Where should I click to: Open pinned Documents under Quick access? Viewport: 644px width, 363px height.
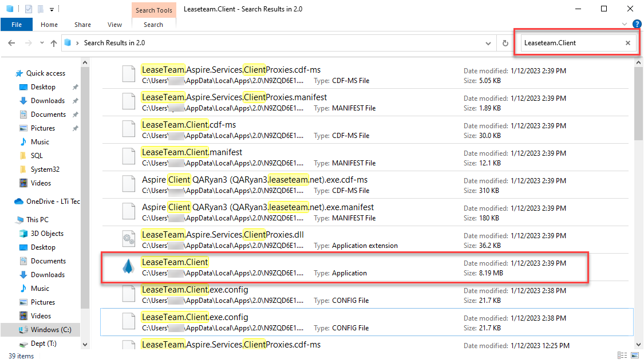[x=48, y=115]
